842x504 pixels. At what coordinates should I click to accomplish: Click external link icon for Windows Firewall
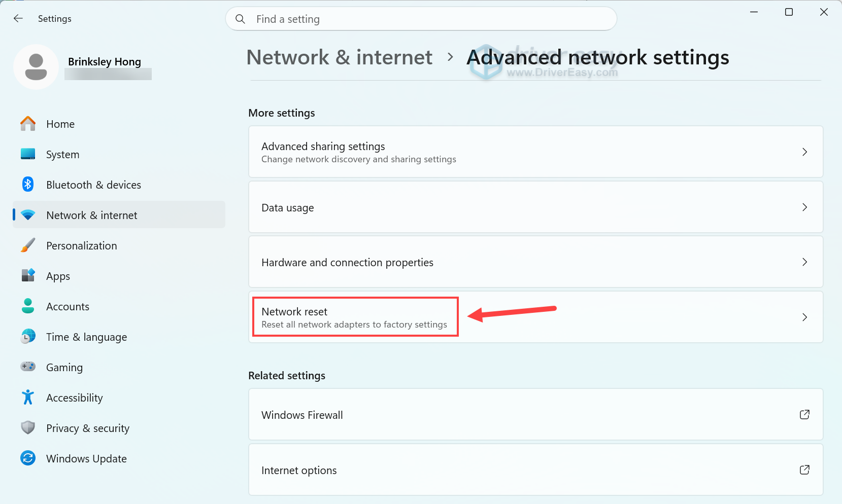804,415
